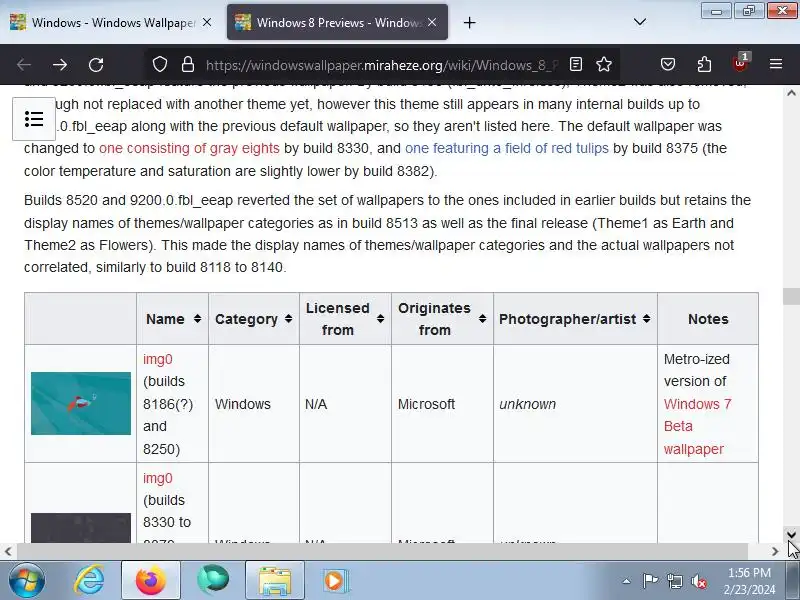Image resolution: width=800 pixels, height=600 pixels.
Task: Open the muted volume tray icon
Action: coord(698,581)
